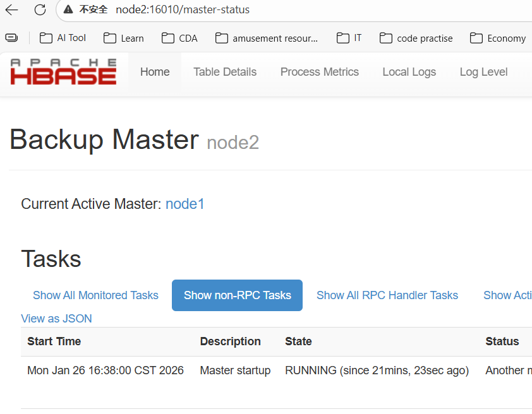Open the CDA bookmark folder
Viewport: 532px width, 414px height.
[x=179, y=38]
